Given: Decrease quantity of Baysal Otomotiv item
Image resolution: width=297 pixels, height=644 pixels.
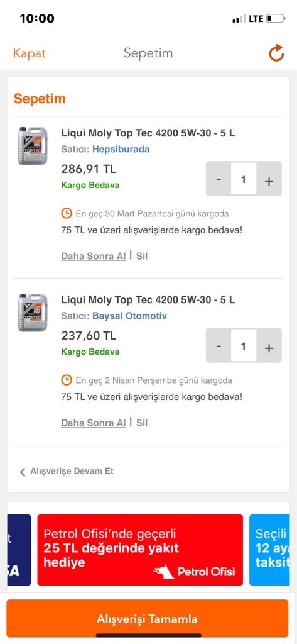Looking at the screenshot, I should click(219, 347).
